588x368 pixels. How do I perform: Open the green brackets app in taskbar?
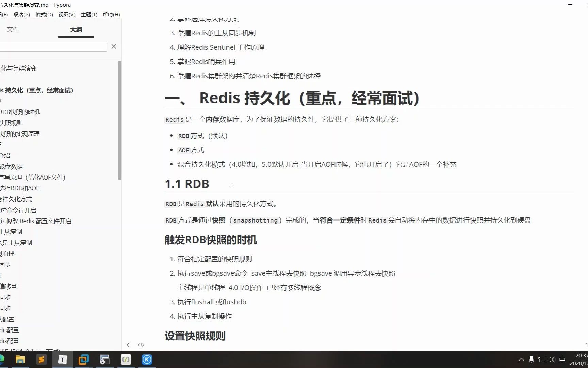point(126,359)
